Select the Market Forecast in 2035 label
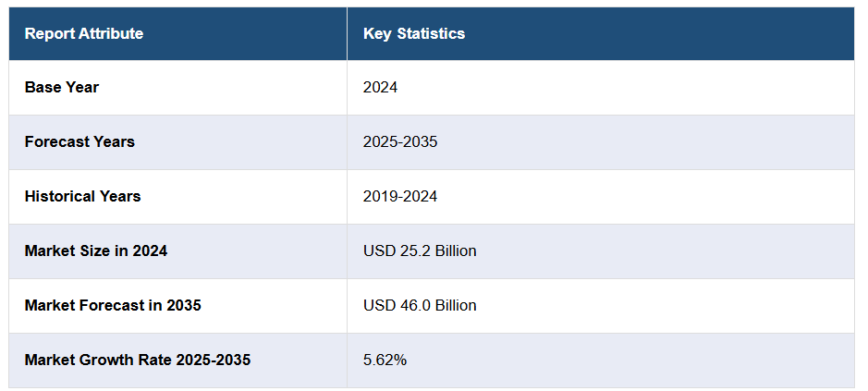Screen dimensions: 868x391 (x=113, y=306)
